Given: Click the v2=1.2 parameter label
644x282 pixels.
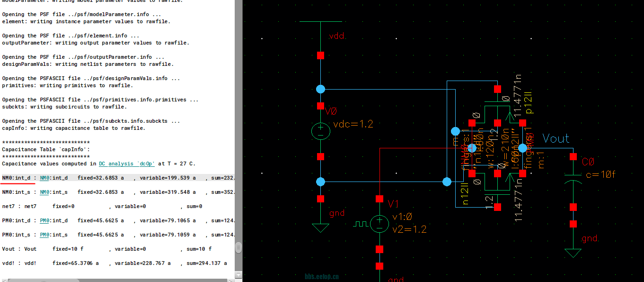Looking at the screenshot, I should [x=409, y=229].
